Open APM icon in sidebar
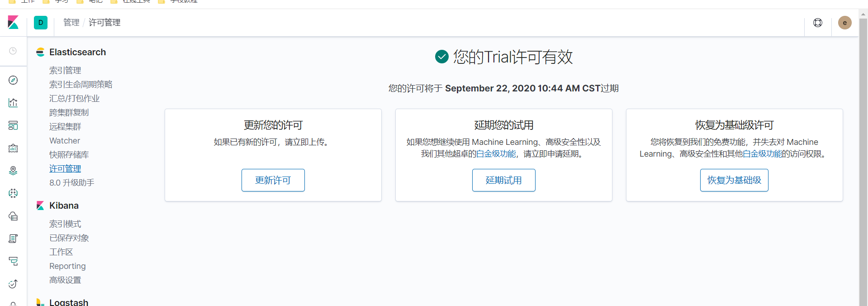Screen dimensions: 868x306 click(x=13, y=261)
